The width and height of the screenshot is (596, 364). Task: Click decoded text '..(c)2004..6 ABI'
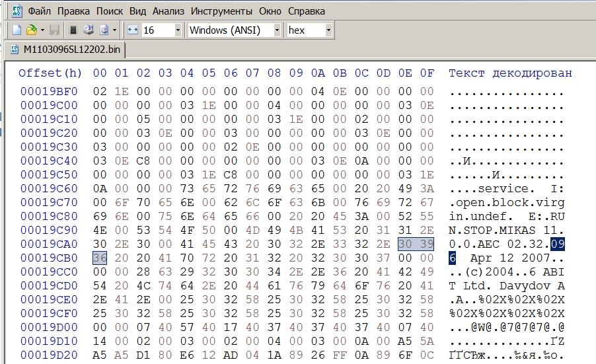pos(507,272)
